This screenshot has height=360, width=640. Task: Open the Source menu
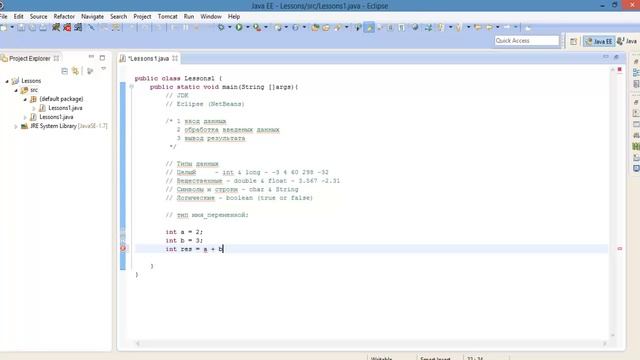38,17
